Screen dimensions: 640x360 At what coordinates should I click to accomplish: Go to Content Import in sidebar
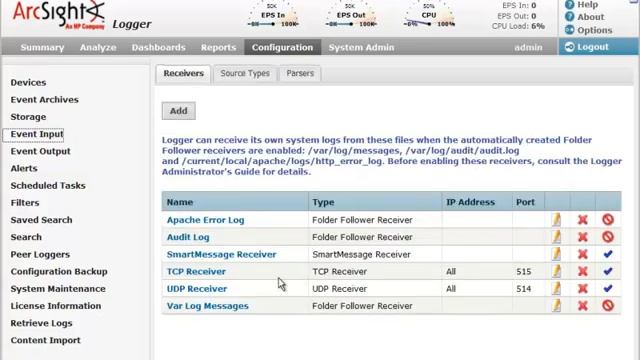(45, 340)
